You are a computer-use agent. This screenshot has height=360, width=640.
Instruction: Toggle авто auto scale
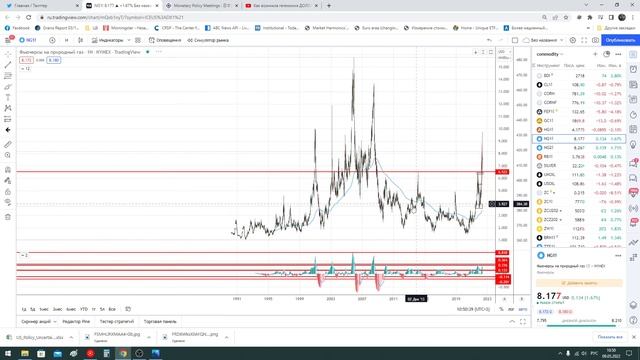[x=523, y=309]
